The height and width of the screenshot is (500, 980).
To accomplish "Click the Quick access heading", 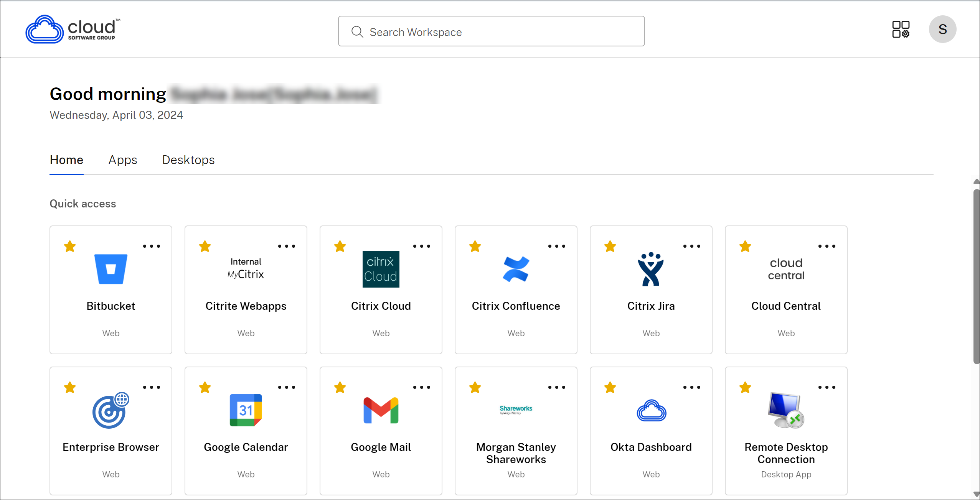I will [83, 204].
